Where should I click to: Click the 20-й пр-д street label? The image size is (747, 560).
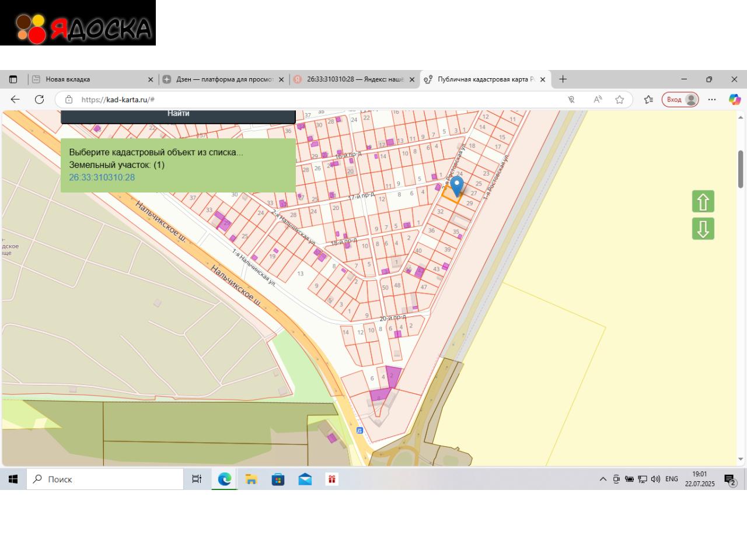coord(393,318)
